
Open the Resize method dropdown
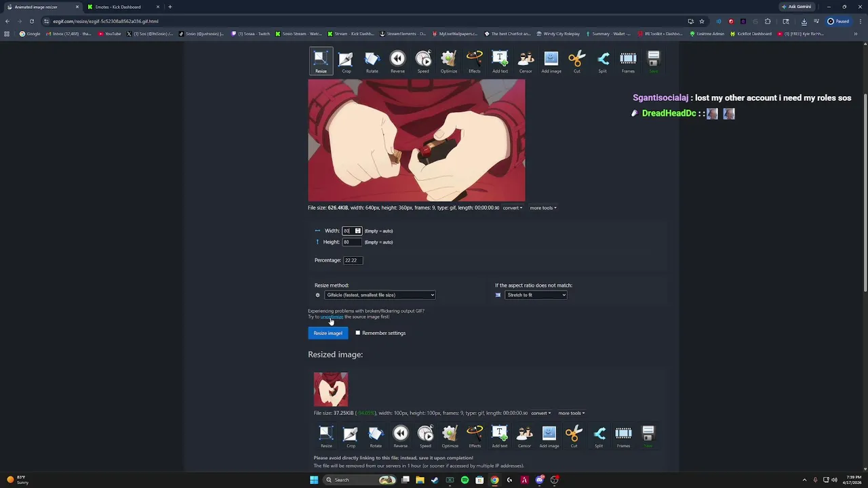coord(380,295)
